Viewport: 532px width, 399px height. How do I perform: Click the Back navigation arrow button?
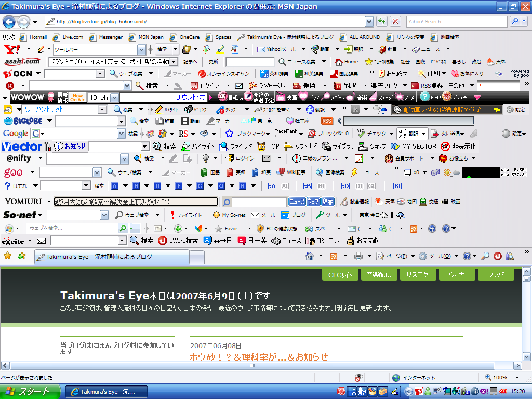(x=9, y=22)
